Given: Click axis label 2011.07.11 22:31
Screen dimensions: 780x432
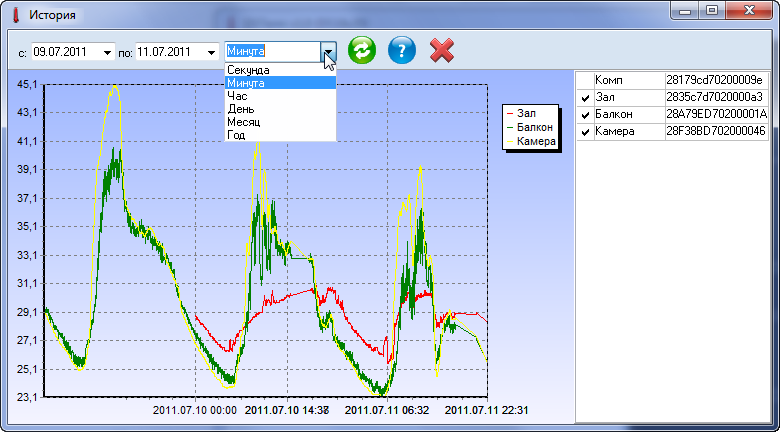Looking at the screenshot, I should pos(486,411).
